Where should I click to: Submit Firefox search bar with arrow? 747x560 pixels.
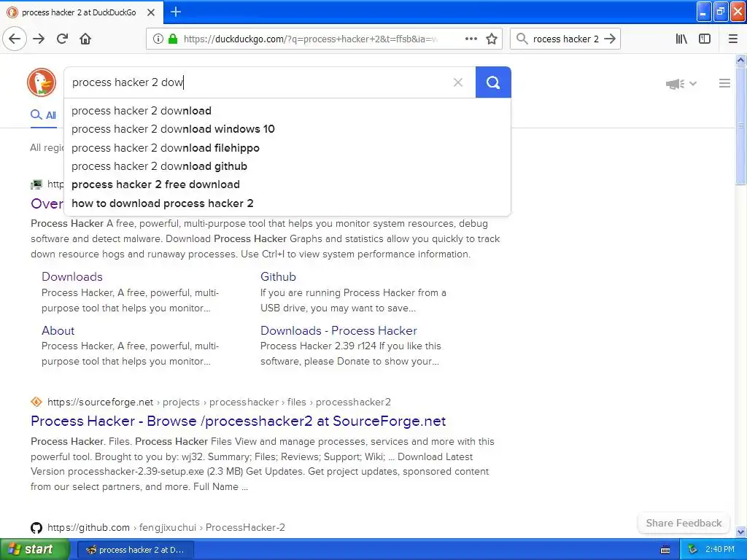coord(610,39)
